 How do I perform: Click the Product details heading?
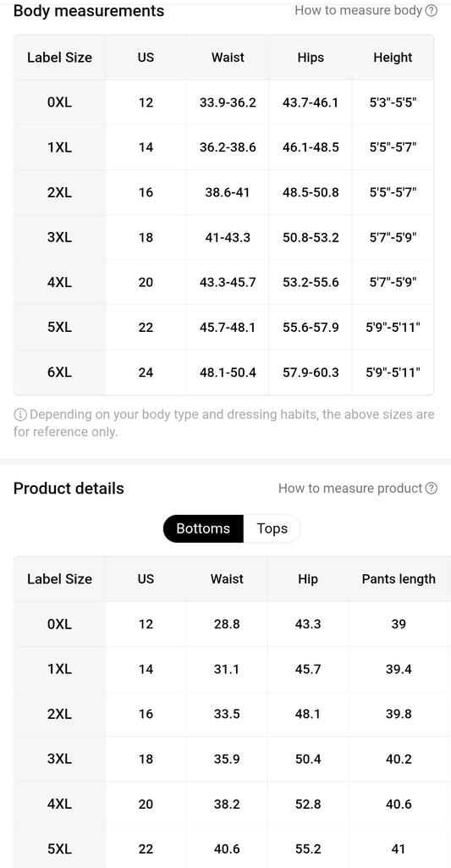69,489
